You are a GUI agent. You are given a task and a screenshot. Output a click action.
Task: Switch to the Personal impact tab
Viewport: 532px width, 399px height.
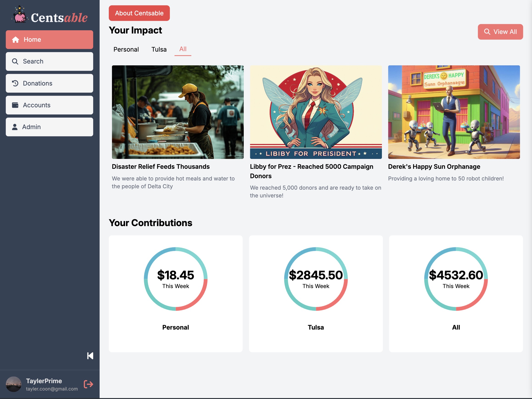126,49
